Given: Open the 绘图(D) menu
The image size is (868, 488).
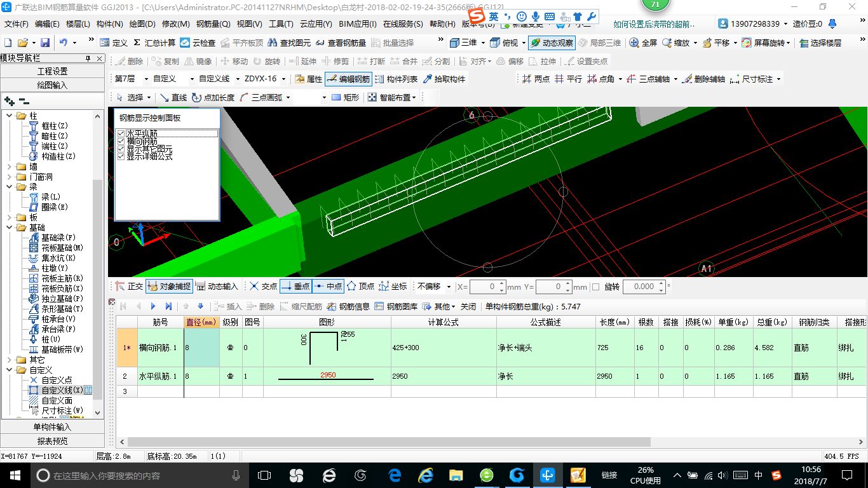Looking at the screenshot, I should (142, 24).
